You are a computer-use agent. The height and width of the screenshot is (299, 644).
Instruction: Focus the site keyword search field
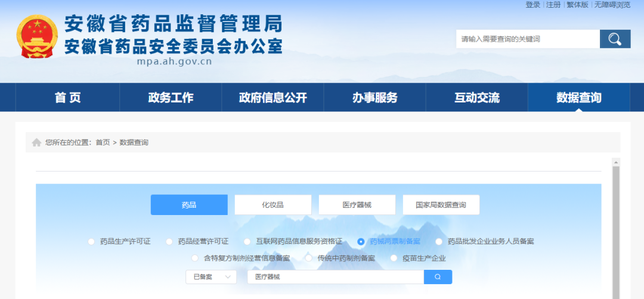528,39
